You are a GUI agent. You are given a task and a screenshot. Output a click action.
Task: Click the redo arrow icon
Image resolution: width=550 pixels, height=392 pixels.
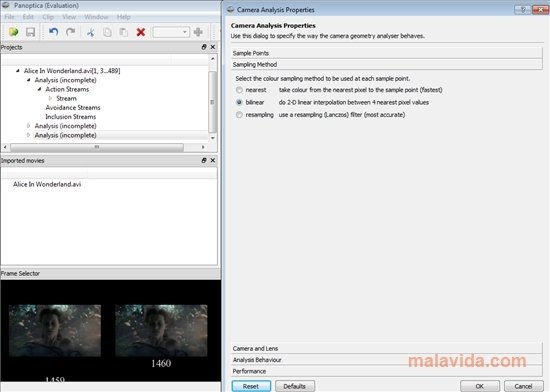(x=71, y=32)
